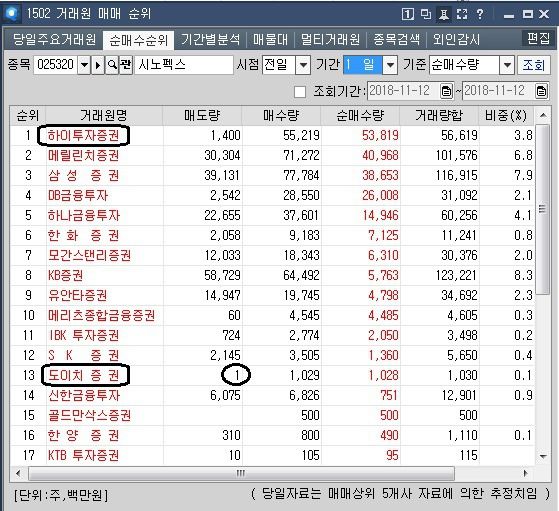This screenshot has height=511, width=559.
Task: Click the 조회 search button
Action: pyautogui.click(x=534, y=65)
